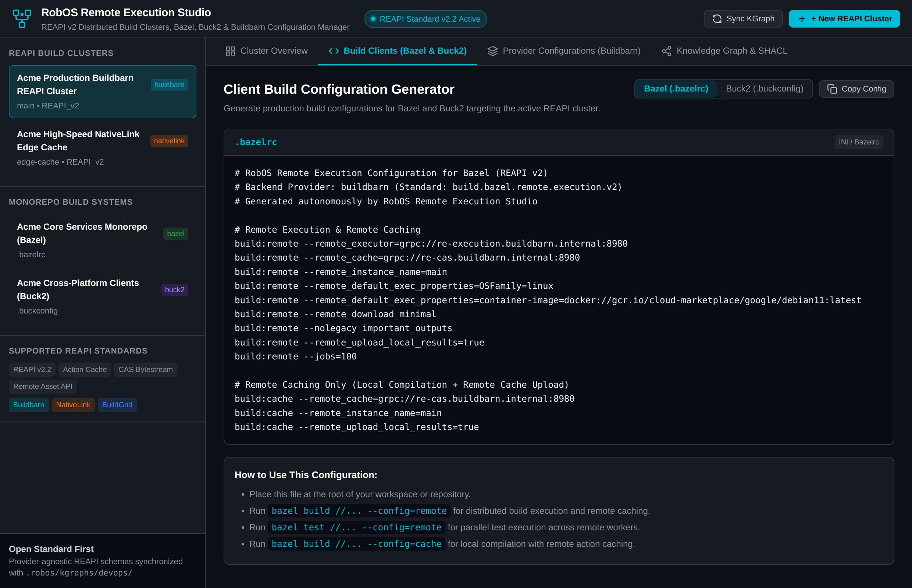Click the .robos/kgraphs/devops/ path text

tap(79, 573)
